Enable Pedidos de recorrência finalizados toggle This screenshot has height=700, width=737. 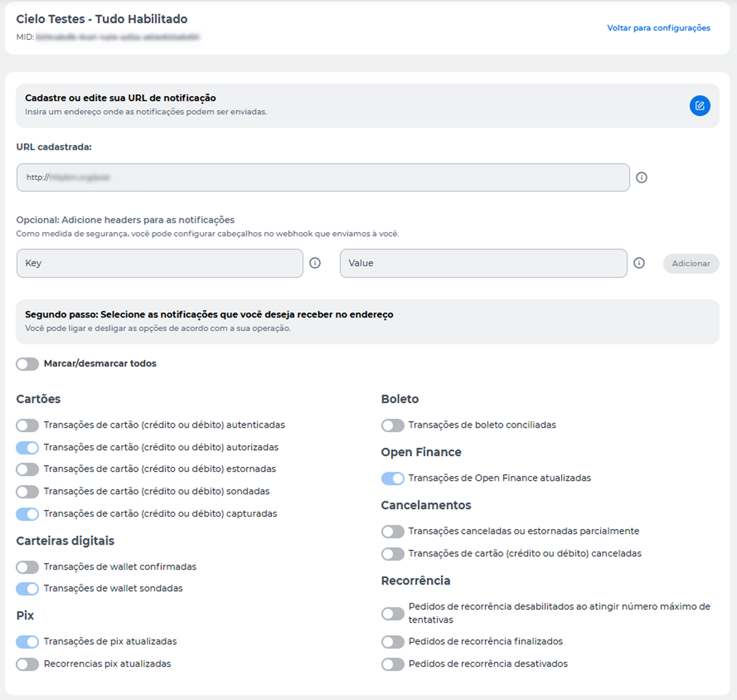[393, 642]
